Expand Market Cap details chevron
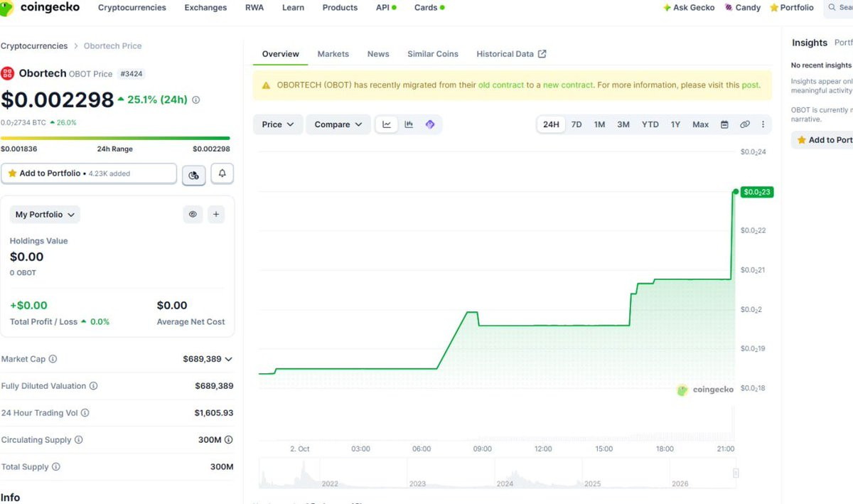The height and width of the screenshot is (504, 853). [x=228, y=360]
